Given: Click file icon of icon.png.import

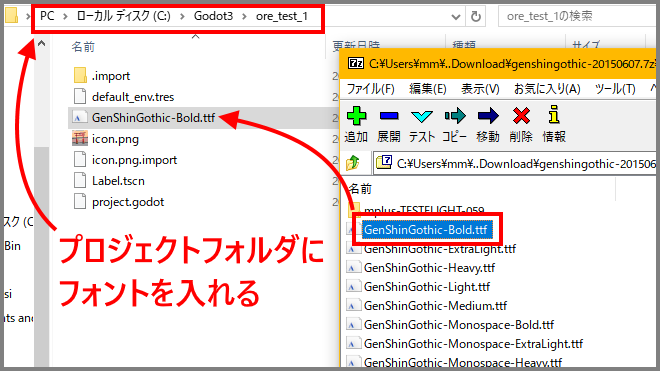Looking at the screenshot, I should click(x=80, y=160).
